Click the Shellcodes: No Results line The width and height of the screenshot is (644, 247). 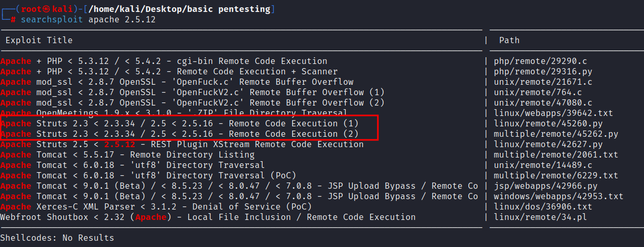[57, 238]
